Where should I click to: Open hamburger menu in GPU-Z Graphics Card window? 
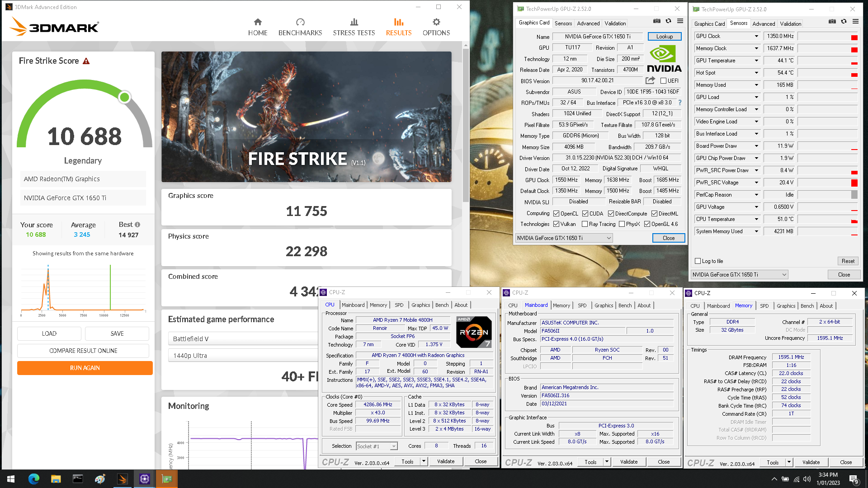pyautogui.click(x=680, y=21)
